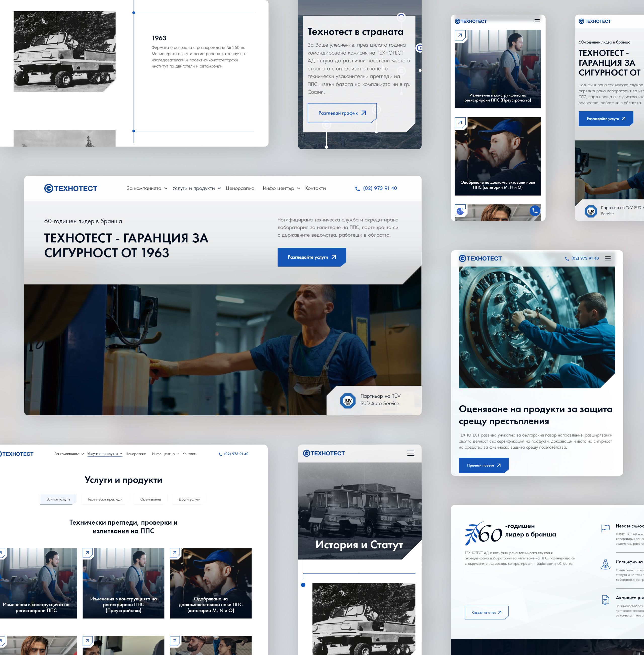Expand the За компанията dropdown in main header
This screenshot has width=644, height=655.
coord(147,189)
